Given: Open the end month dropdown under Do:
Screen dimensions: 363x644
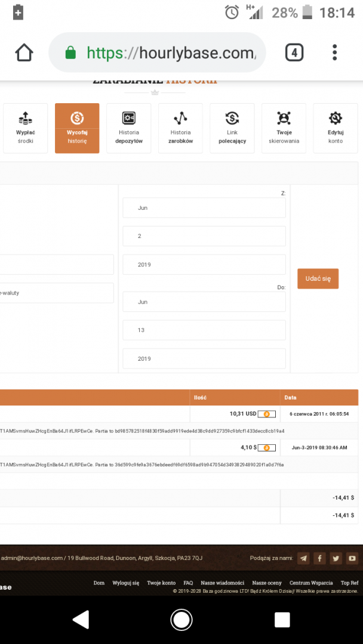Looking at the screenshot, I should (204, 302).
